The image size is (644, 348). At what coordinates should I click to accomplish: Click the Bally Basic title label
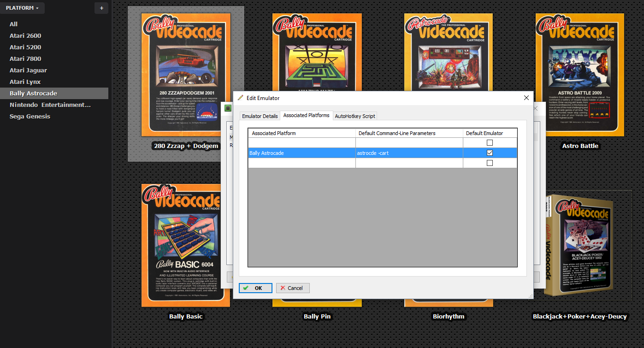(x=186, y=316)
